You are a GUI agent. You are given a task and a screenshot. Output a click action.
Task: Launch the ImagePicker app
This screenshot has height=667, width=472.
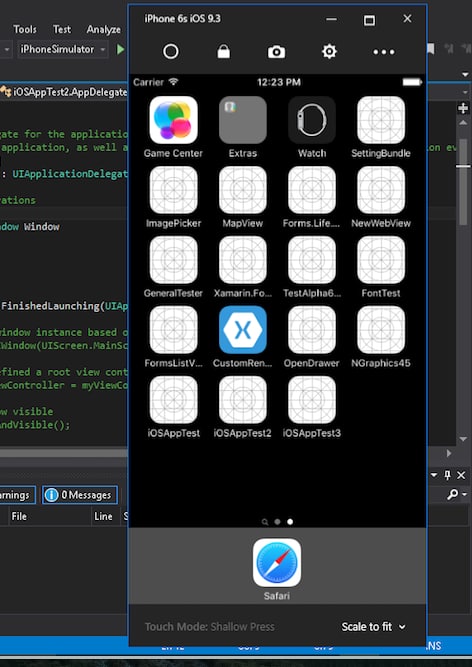click(173, 190)
